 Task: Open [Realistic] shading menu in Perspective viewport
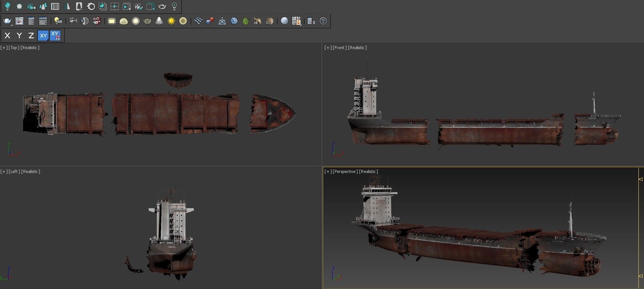[368, 171]
